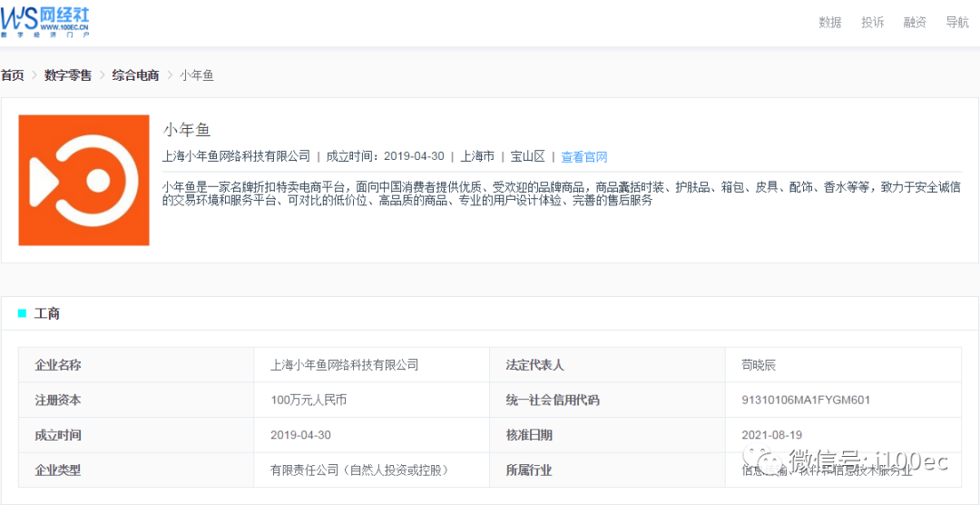The width and height of the screenshot is (980, 505).
Task: Select legal representative name 苟晓辰
Action: 759,365
